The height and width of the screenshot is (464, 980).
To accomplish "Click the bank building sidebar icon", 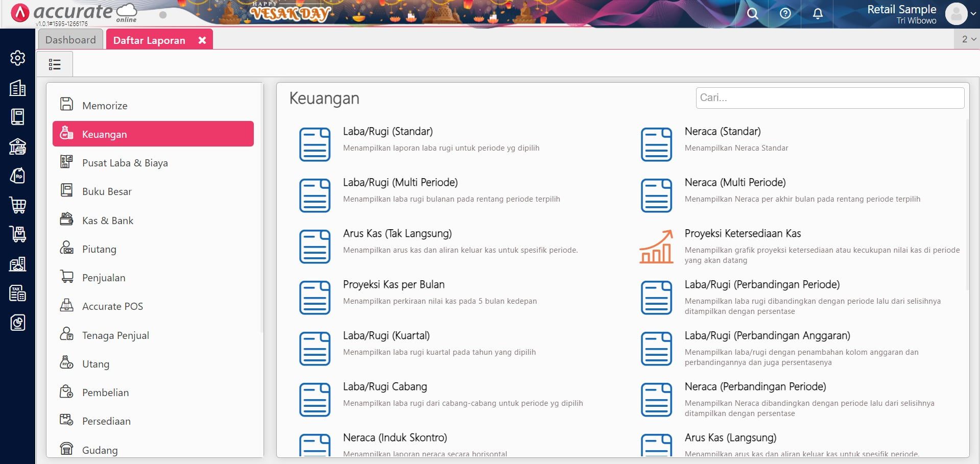I will (18, 146).
